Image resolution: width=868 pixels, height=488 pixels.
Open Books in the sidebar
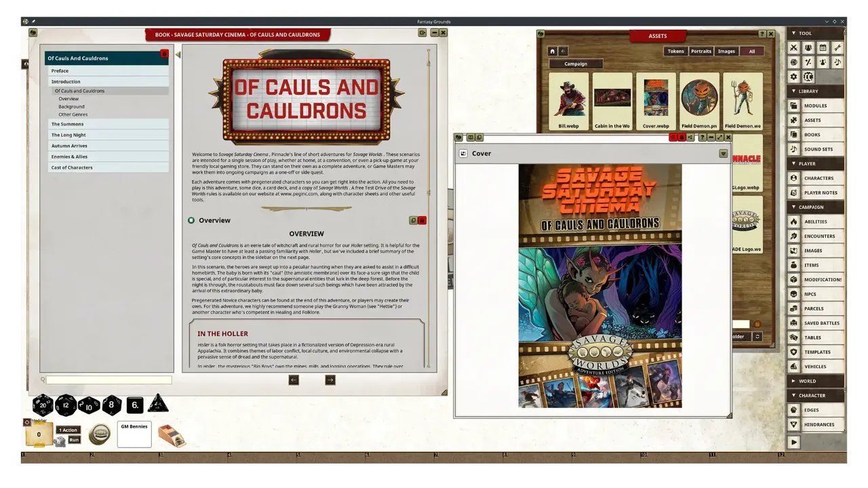tap(816, 135)
